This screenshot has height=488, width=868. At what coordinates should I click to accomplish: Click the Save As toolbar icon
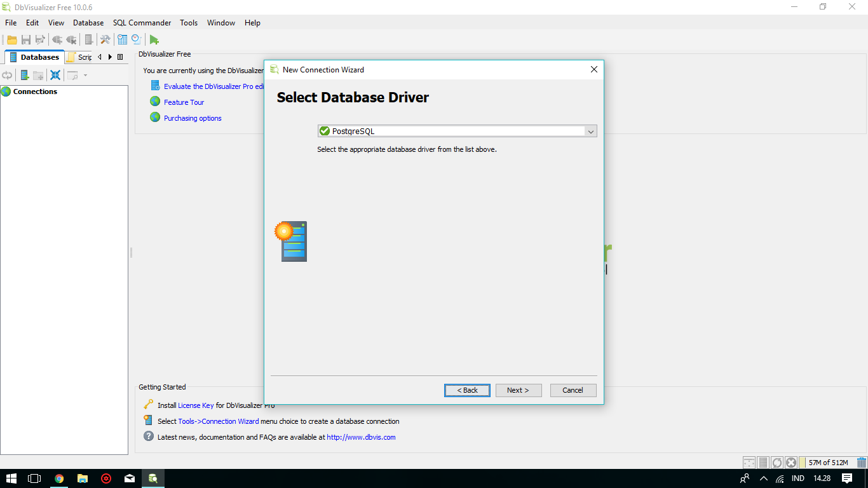pyautogui.click(x=40, y=39)
